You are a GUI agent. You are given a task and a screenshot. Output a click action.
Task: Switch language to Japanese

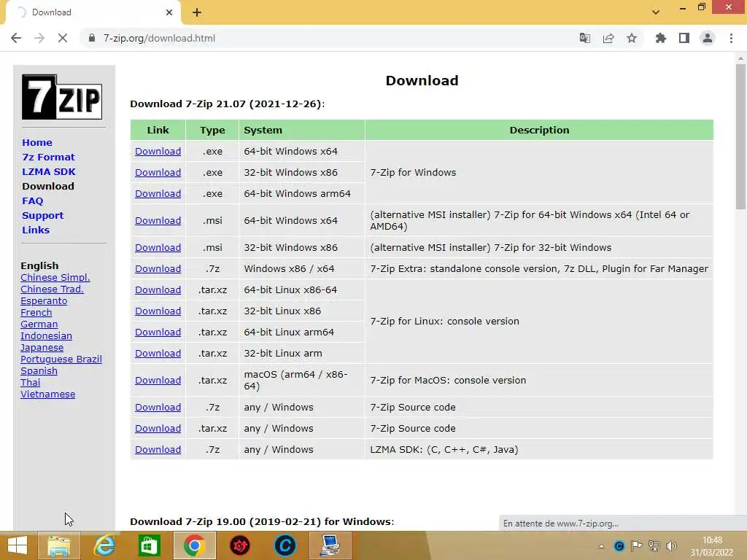(x=42, y=348)
